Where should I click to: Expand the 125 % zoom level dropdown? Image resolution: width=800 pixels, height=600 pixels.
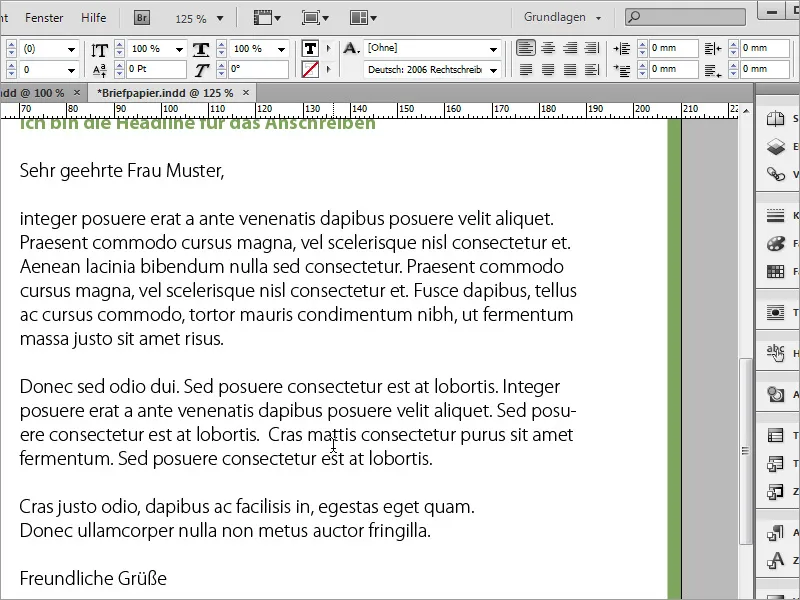click(220, 18)
